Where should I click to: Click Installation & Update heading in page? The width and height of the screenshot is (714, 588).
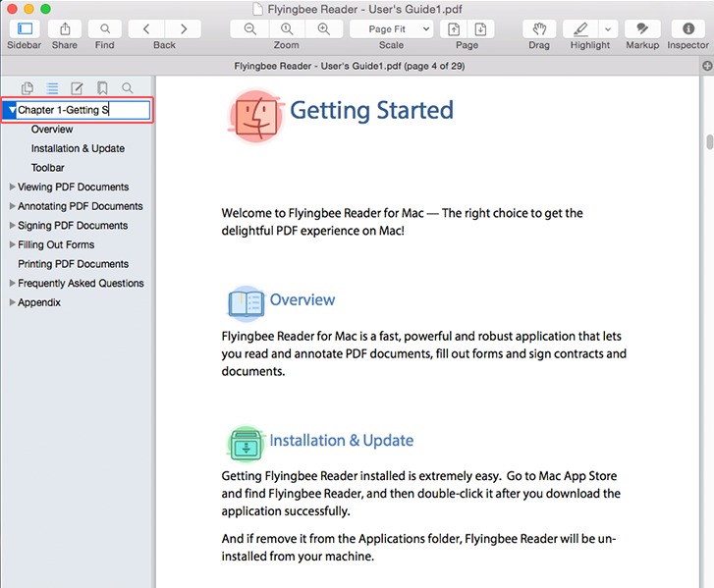(342, 441)
